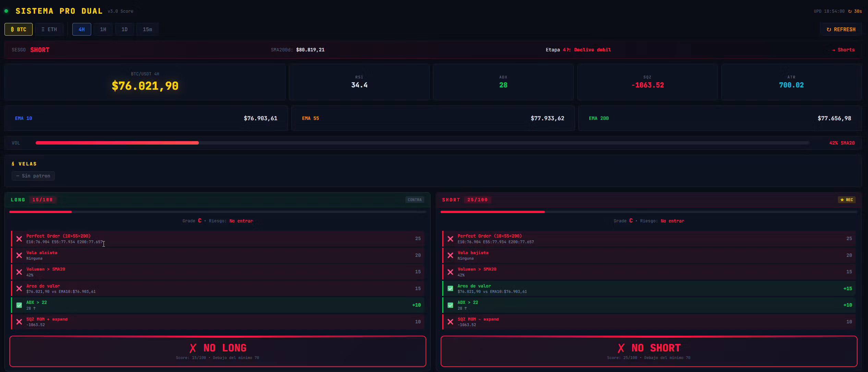This screenshot has height=372, width=868.
Task: Click the X icon on LONG Volumen > SMA20 row
Action: 19,272
